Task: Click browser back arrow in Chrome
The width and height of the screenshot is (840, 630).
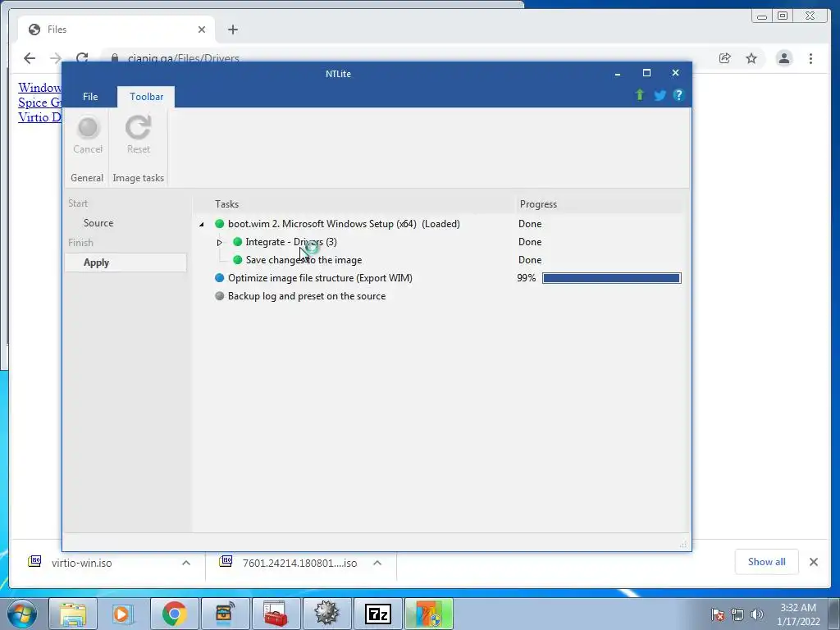Action: pyautogui.click(x=30, y=58)
